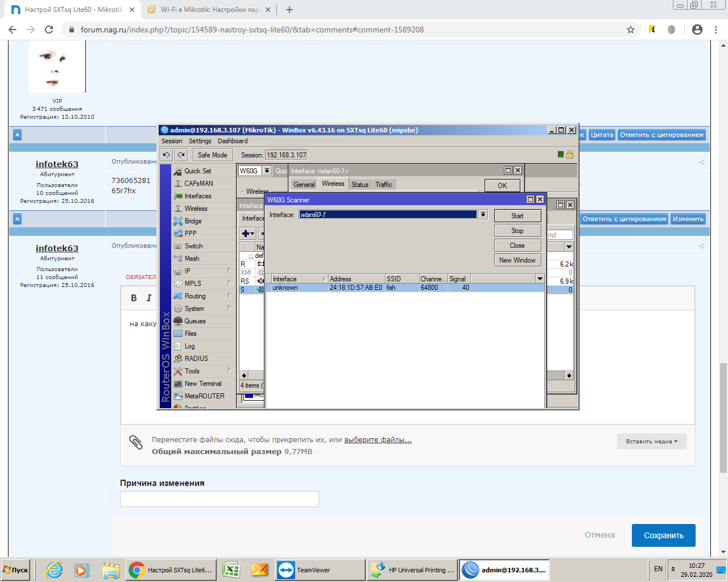Open the CAPsMAN menu item

pos(198,184)
